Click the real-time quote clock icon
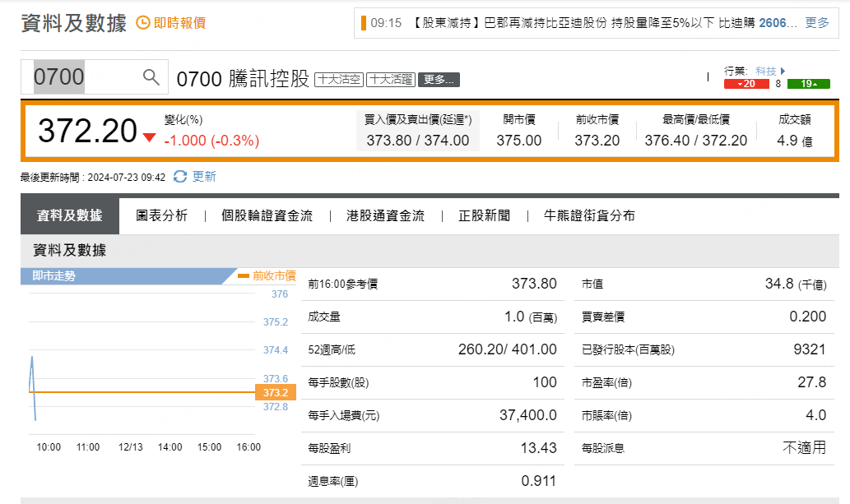This screenshot has height=504, width=850. click(x=142, y=23)
